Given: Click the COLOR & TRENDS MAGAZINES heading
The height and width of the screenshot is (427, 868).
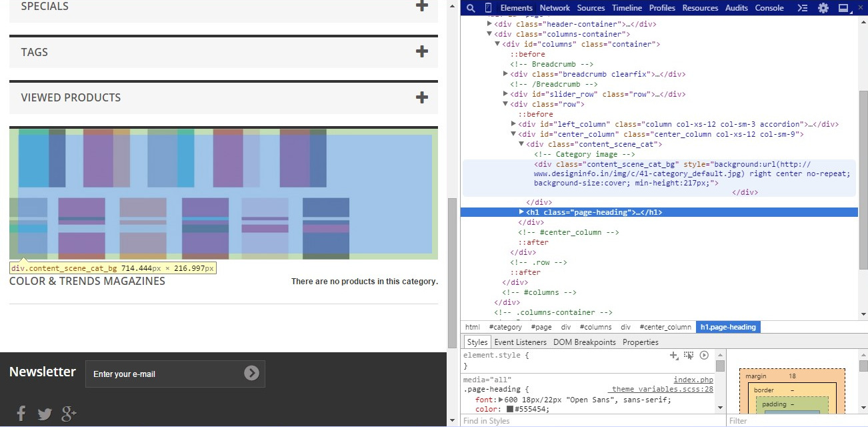Looking at the screenshot, I should point(87,282).
